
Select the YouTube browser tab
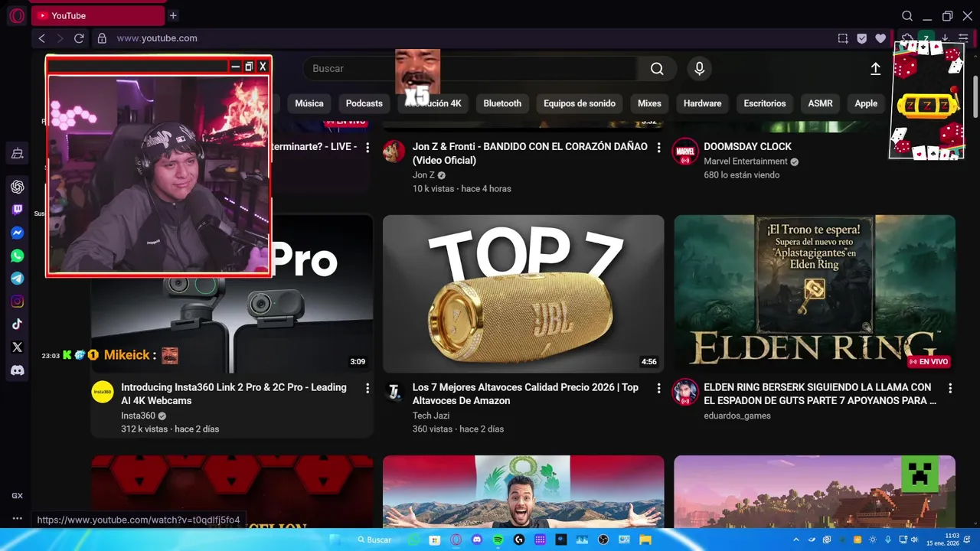pos(98,15)
